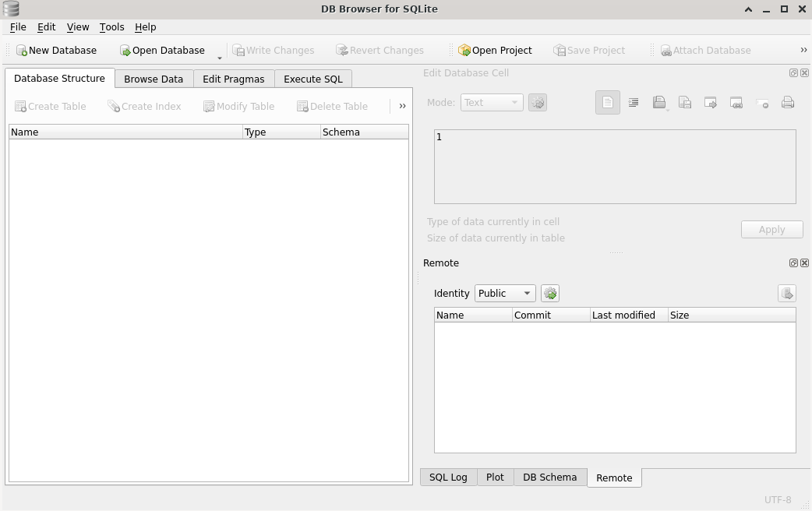The height and width of the screenshot is (511, 812).
Task: Show the Plot tab
Action: point(495,478)
